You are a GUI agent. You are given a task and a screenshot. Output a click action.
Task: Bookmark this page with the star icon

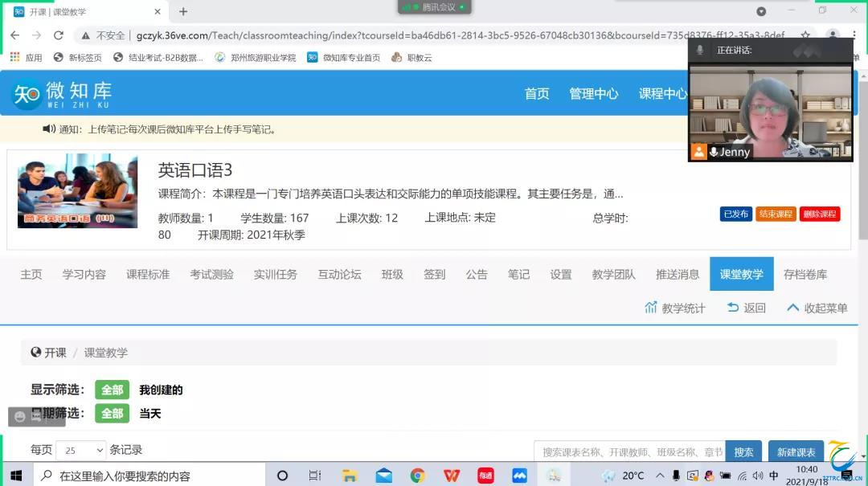[805, 35]
